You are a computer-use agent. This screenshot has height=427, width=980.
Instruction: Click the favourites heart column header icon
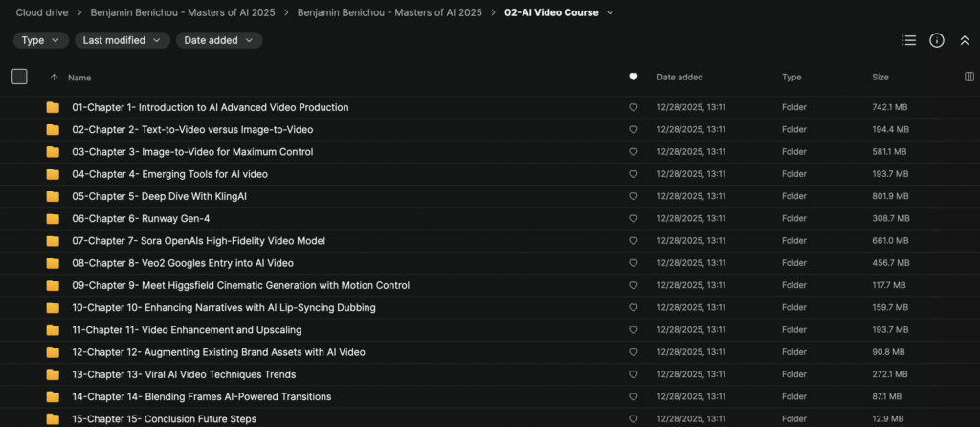click(634, 77)
